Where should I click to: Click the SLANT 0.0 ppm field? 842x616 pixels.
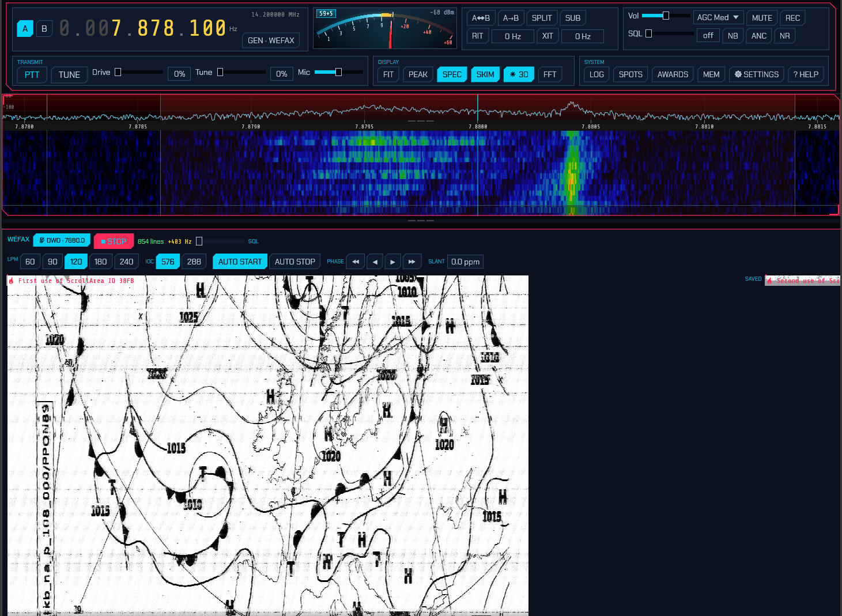465,262
